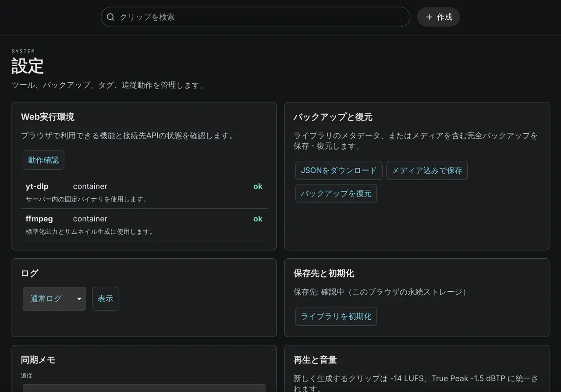This screenshot has height=392, width=561.
Task: Open the 通常ログ log type dropdown
Action: [54, 299]
